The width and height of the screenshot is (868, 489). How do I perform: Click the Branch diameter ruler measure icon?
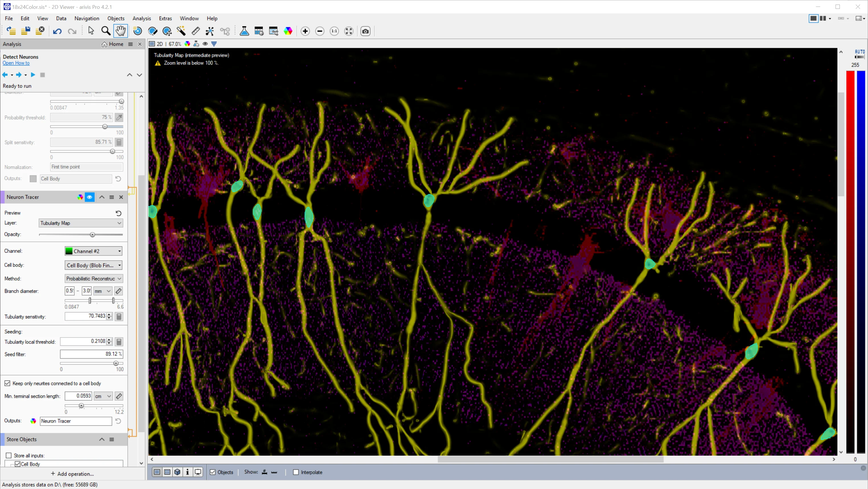pos(119,291)
